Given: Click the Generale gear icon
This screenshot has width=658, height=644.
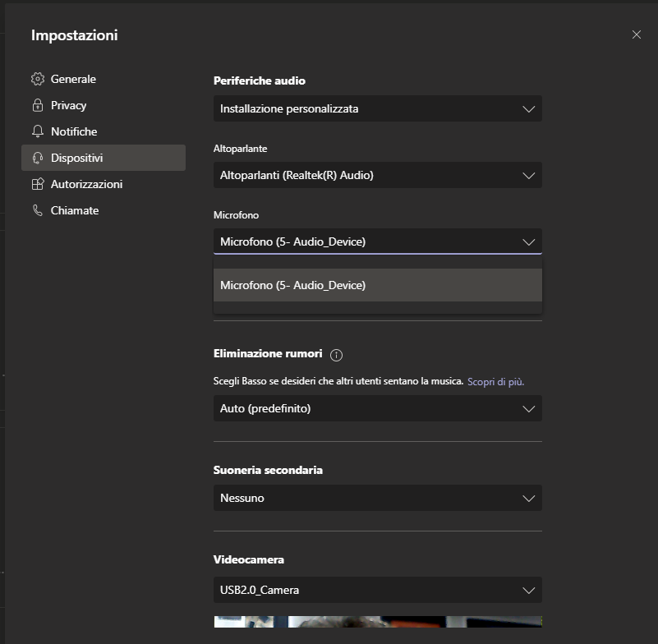Looking at the screenshot, I should pos(37,79).
